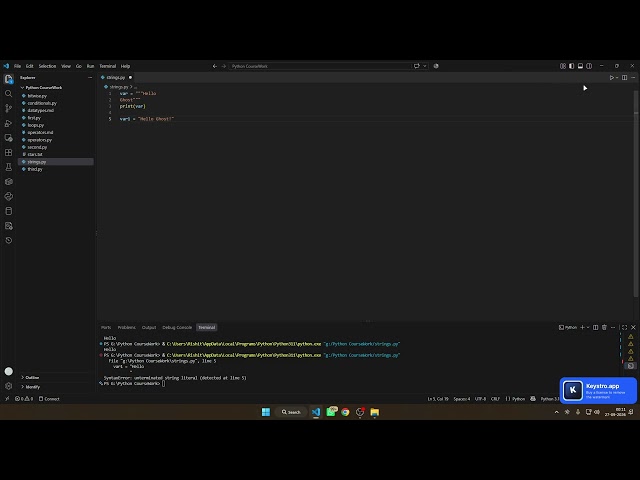640x480 pixels.
Task: Switch to the Debug Console tab
Action: [177, 327]
